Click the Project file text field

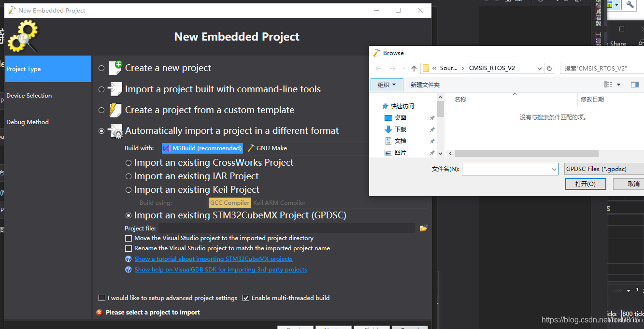pyautogui.click(x=287, y=228)
